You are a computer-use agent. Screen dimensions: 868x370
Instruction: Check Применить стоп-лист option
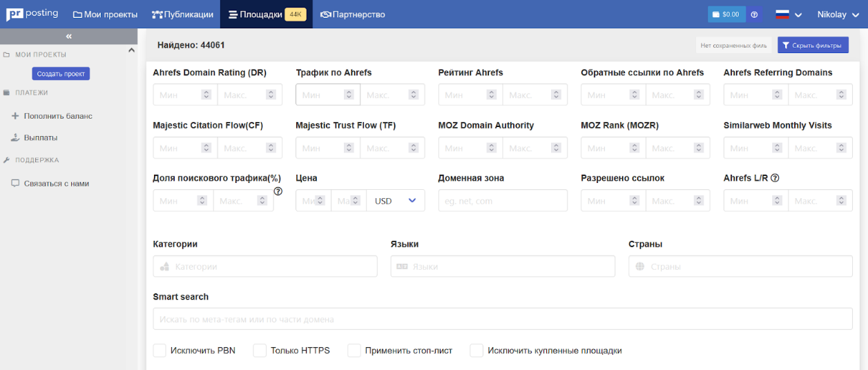(354, 351)
